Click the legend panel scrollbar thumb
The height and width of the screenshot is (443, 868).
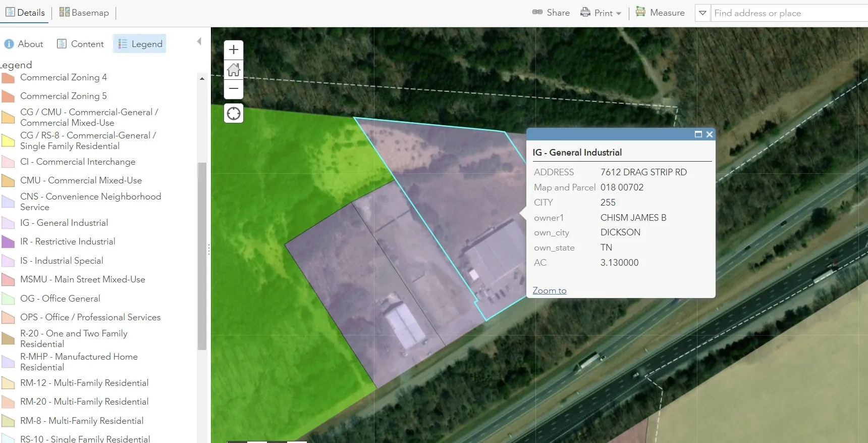pyautogui.click(x=202, y=256)
